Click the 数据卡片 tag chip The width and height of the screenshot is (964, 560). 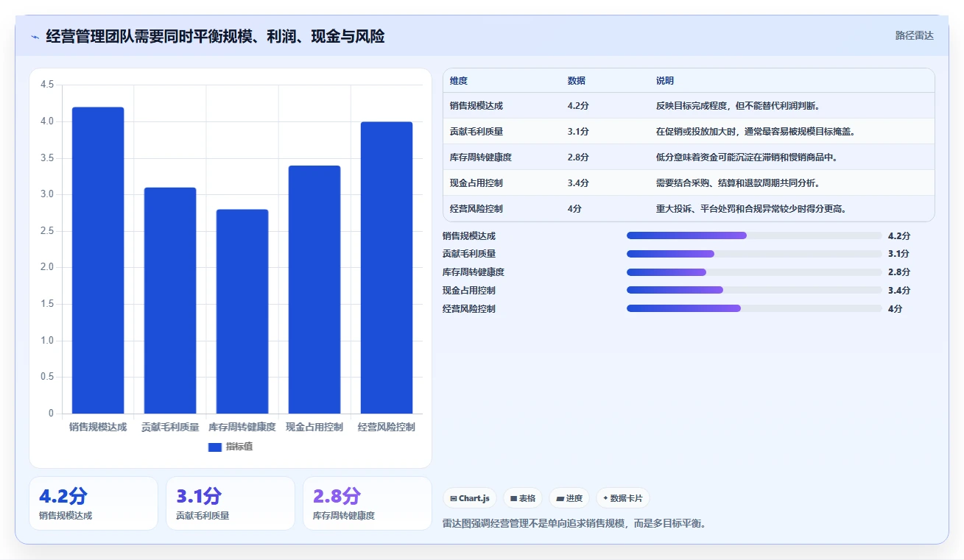pos(623,498)
